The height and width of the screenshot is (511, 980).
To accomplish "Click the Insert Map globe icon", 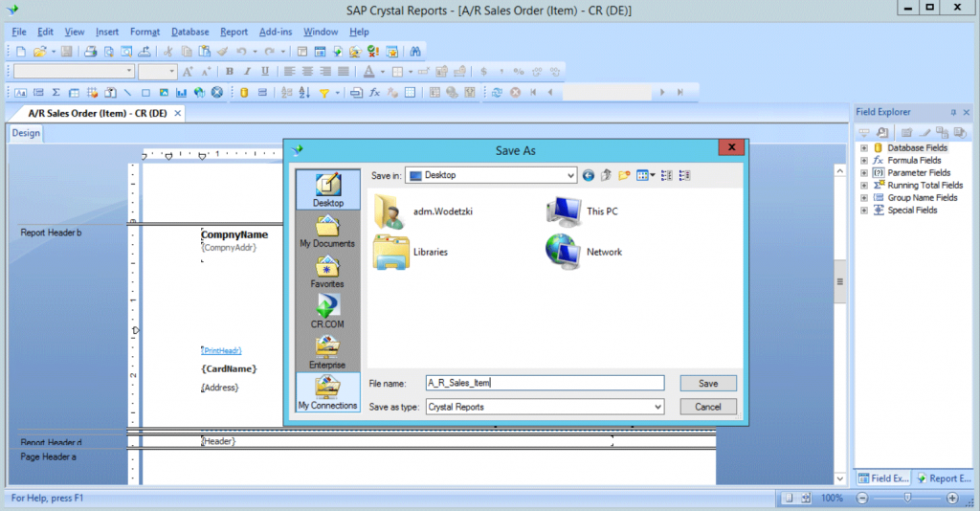I will pyautogui.click(x=199, y=93).
